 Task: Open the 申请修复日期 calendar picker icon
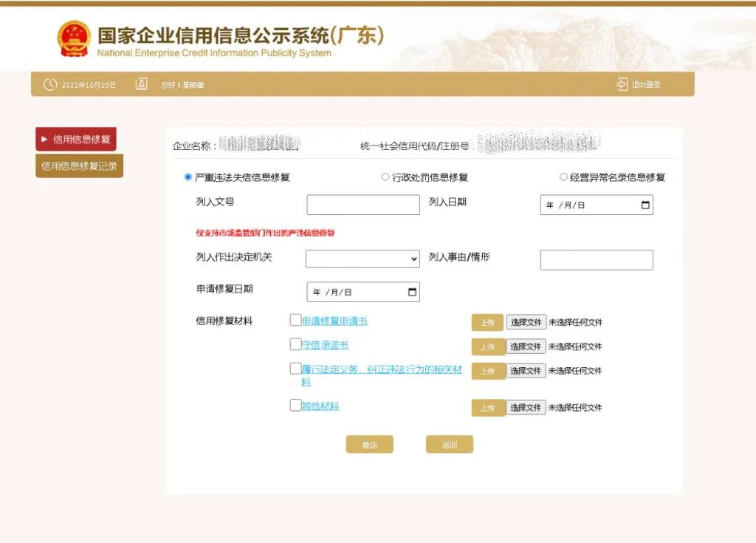click(411, 291)
